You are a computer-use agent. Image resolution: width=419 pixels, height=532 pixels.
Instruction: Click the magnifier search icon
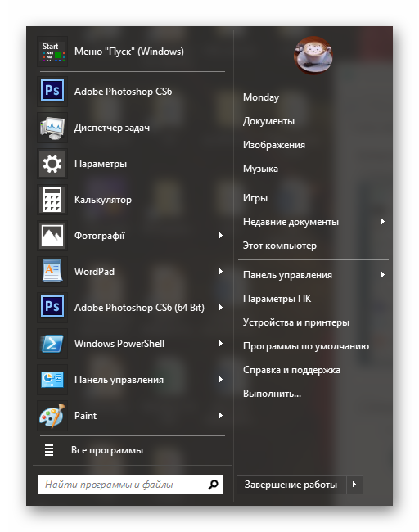(x=213, y=485)
